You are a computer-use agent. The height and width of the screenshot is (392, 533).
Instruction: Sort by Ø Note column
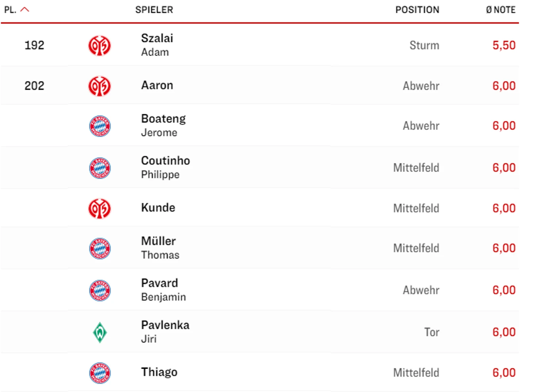point(501,10)
